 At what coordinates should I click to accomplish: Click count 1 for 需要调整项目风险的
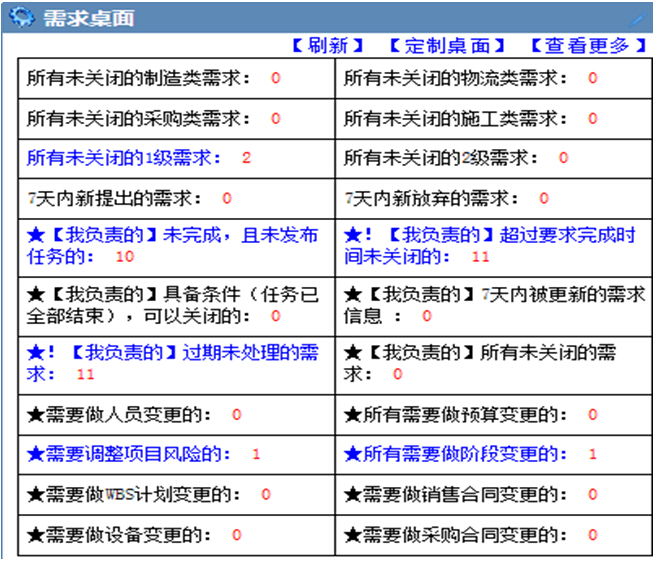[x=256, y=454]
